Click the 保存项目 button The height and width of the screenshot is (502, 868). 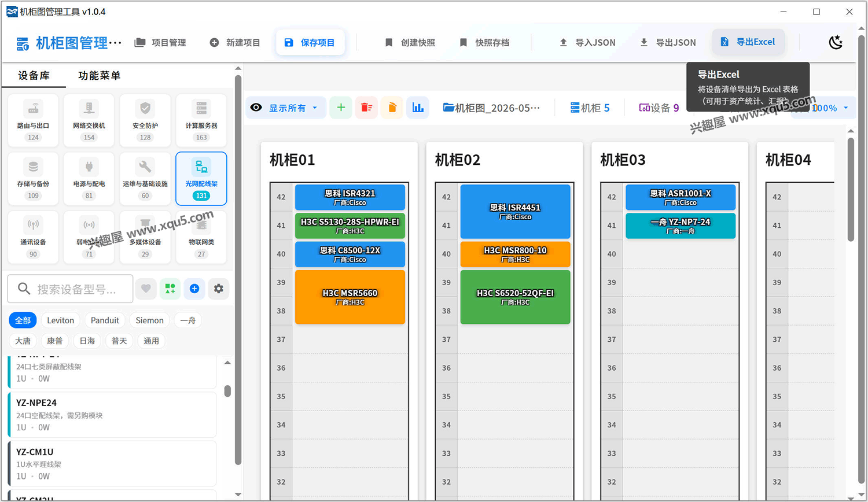pos(310,43)
